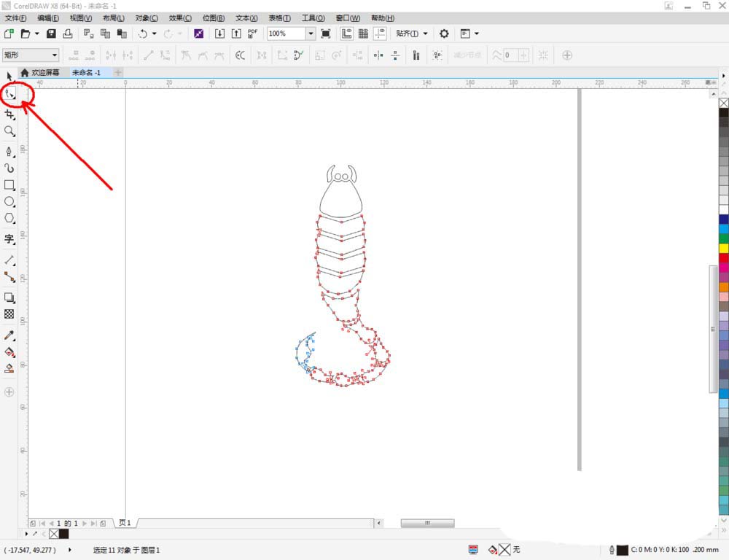The image size is (729, 560).
Task: Click the Elastic mode icon
Action: coord(416,55)
